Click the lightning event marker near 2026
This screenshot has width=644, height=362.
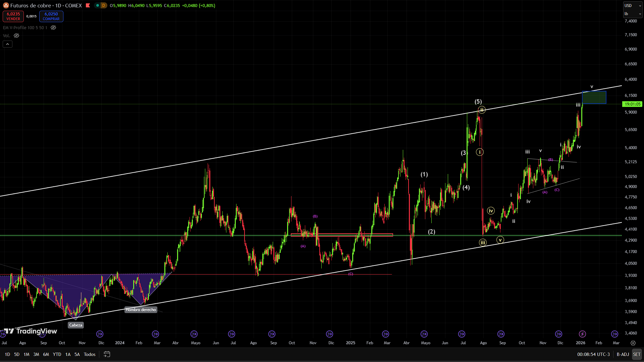coord(582,334)
